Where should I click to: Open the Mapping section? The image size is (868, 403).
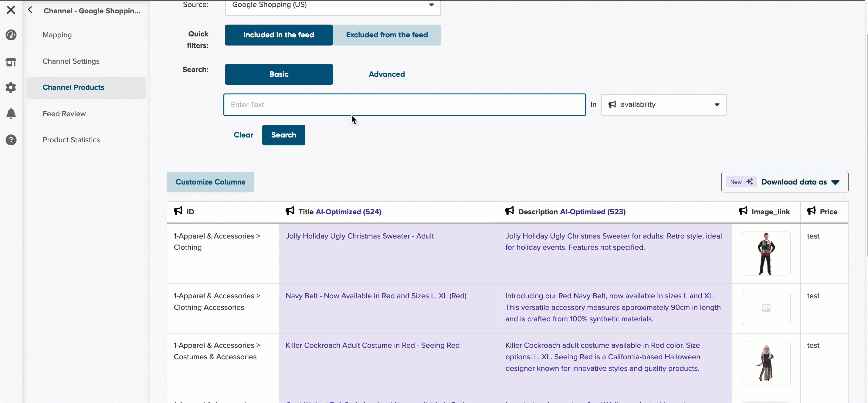coord(57,35)
